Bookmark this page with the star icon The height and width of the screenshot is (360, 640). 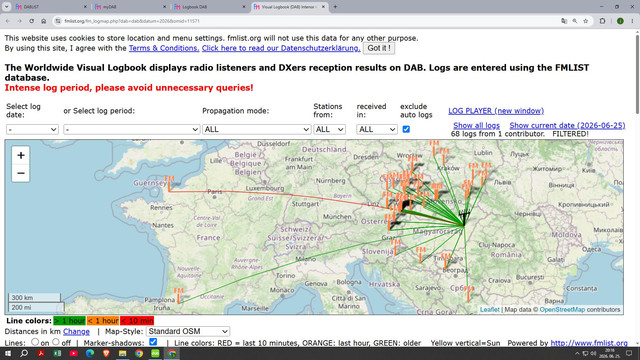[x=586, y=21]
